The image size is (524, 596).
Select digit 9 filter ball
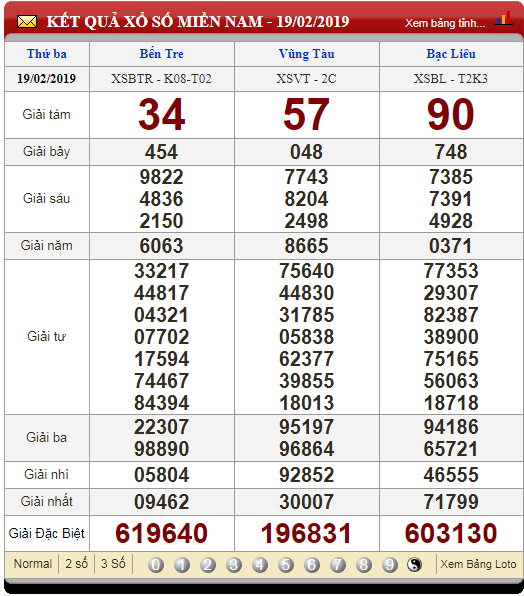point(389,565)
